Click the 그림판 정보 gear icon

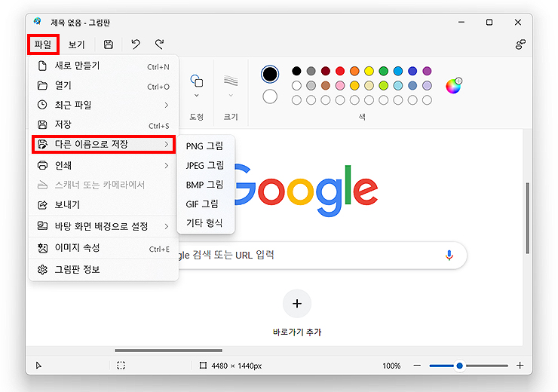pos(42,270)
